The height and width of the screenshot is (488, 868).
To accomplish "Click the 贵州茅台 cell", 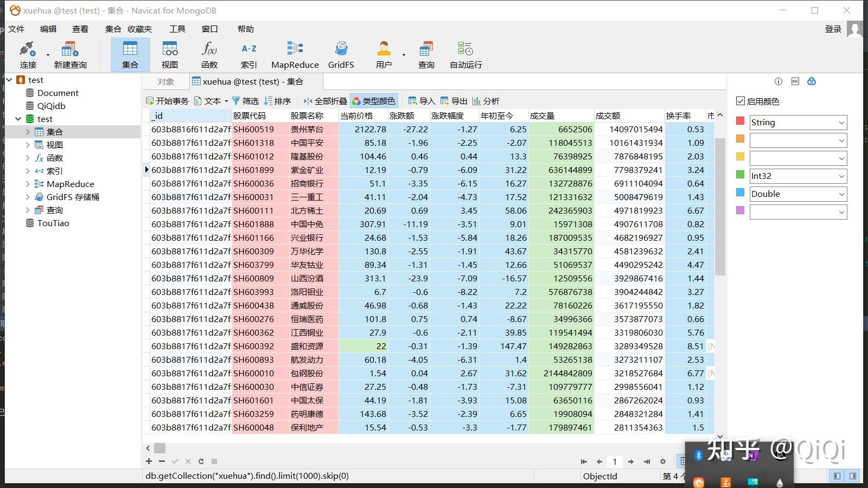I will [314, 129].
